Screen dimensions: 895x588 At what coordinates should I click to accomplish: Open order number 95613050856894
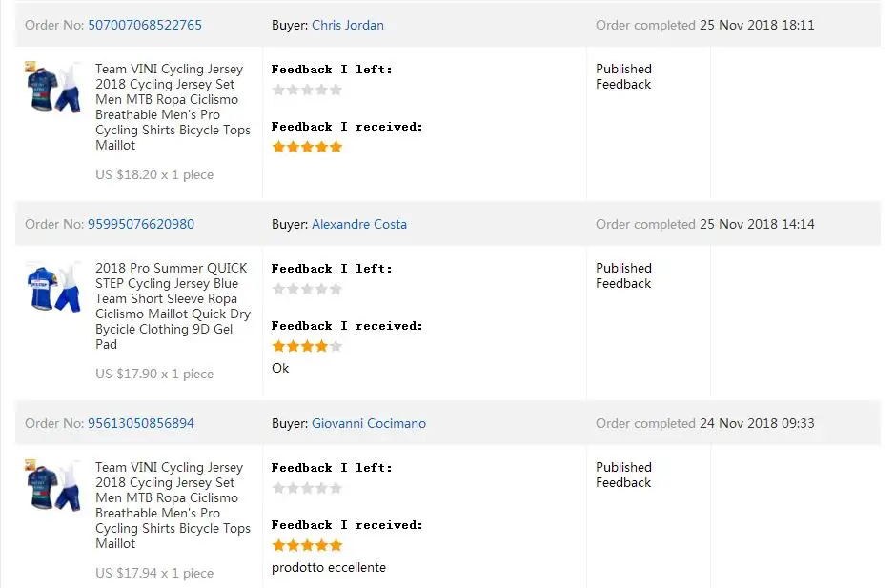pos(141,423)
